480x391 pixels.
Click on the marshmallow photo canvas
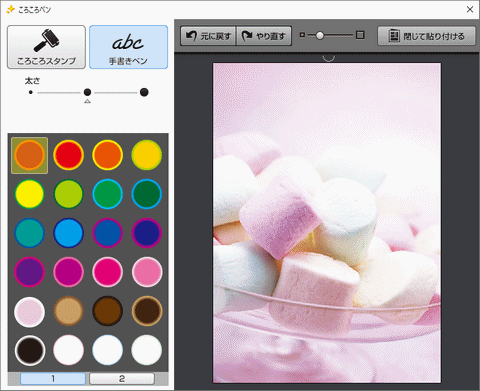(x=327, y=223)
